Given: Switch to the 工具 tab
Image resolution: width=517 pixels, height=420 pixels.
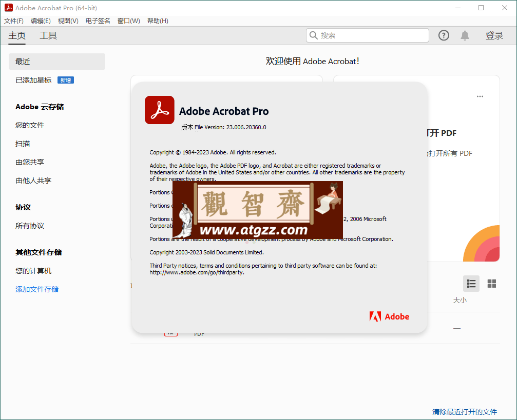Looking at the screenshot, I should [48, 35].
